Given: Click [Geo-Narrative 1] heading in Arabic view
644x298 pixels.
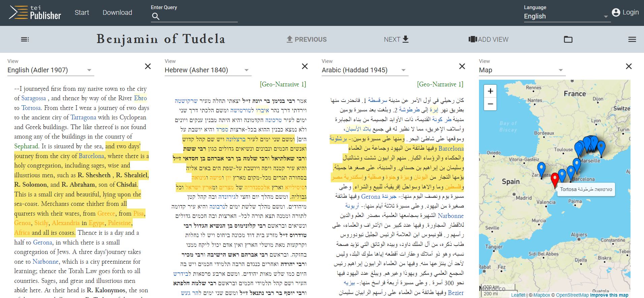Looking at the screenshot, I should coord(440,84).
